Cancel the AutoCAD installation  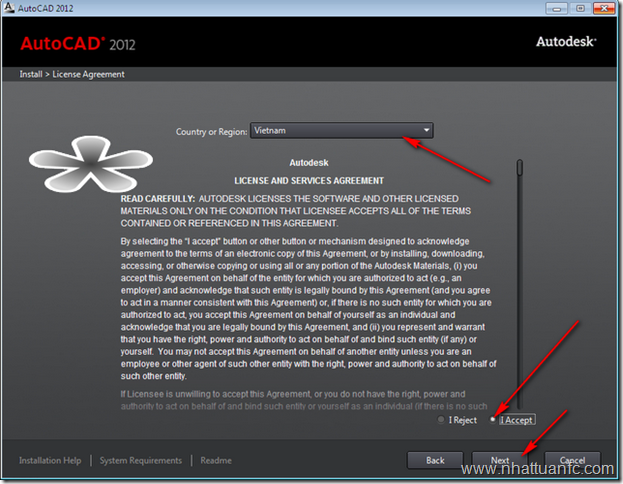pyautogui.click(x=572, y=460)
